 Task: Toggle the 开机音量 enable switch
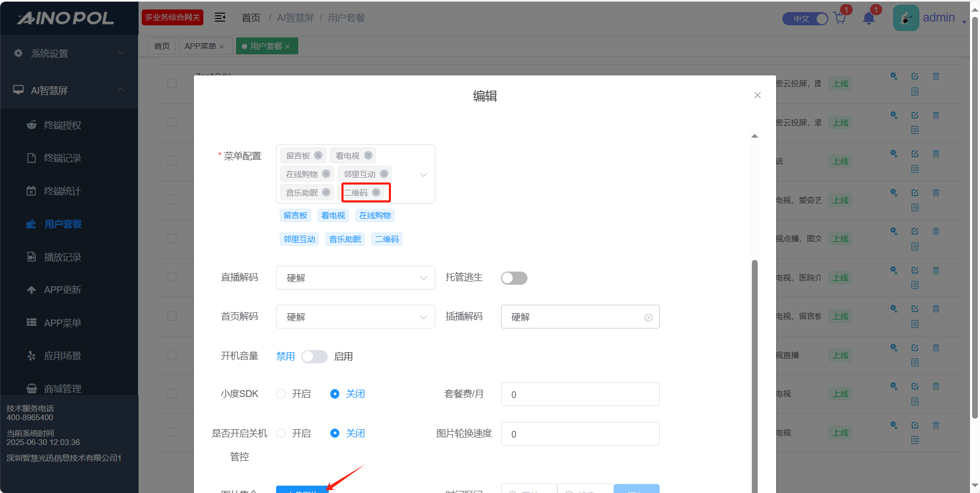314,356
